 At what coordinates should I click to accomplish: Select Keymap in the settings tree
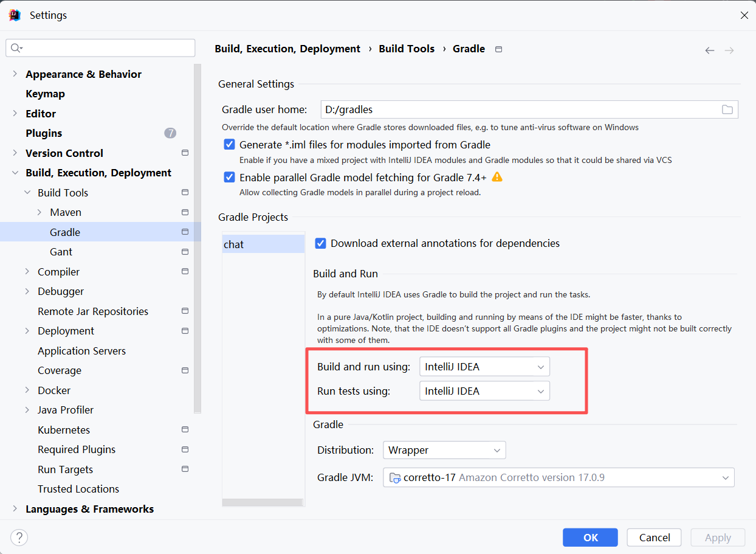pyautogui.click(x=45, y=94)
